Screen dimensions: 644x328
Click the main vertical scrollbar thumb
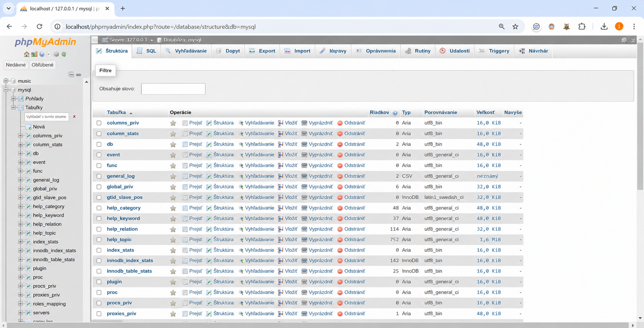click(640, 116)
